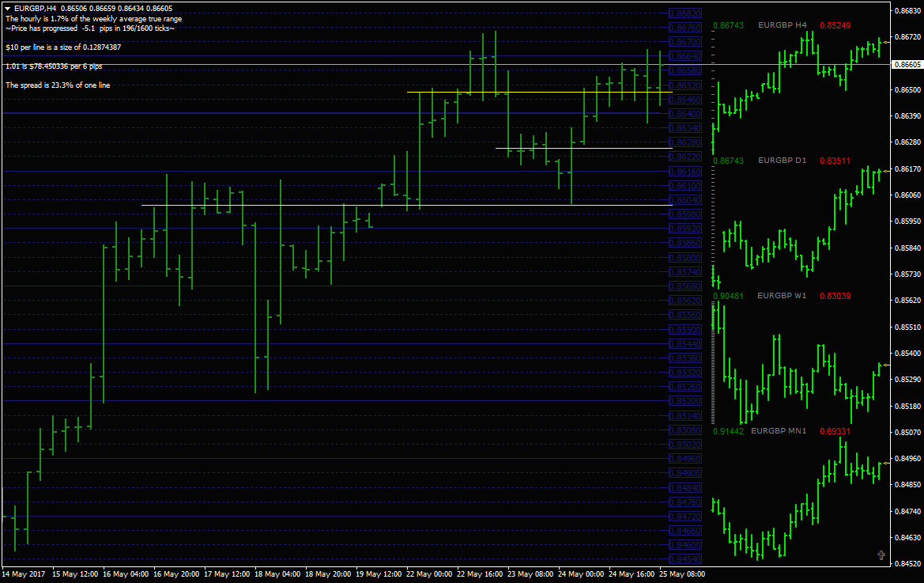
Task: Click the '22 May 16:00' time axis label
Action: click(480, 574)
